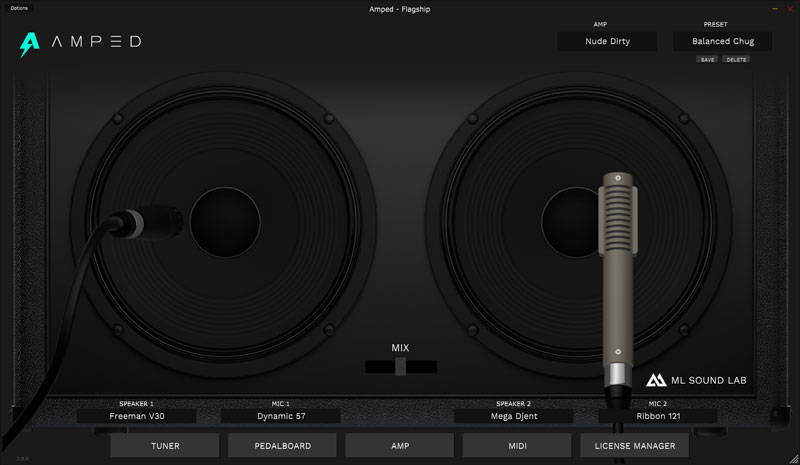Open Mic 1 dropdown showing Dynamic 57
Screen dimensions: 800x465
(281, 416)
